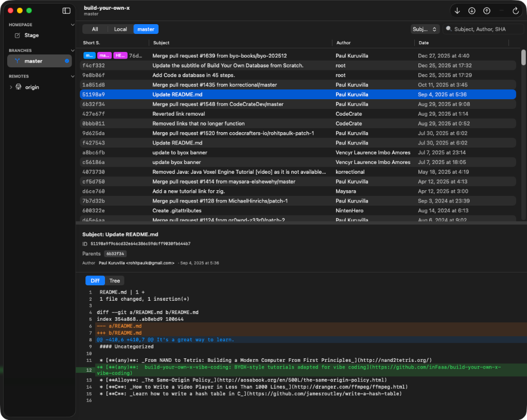527x420 pixels.
Task: Expand the origin remote
Action: [x=11, y=87]
